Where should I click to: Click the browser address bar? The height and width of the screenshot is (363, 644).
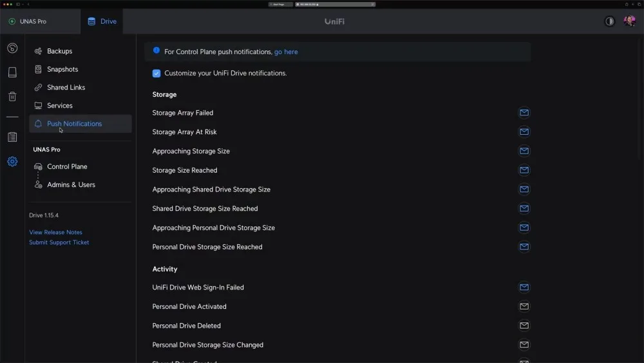(335, 4)
